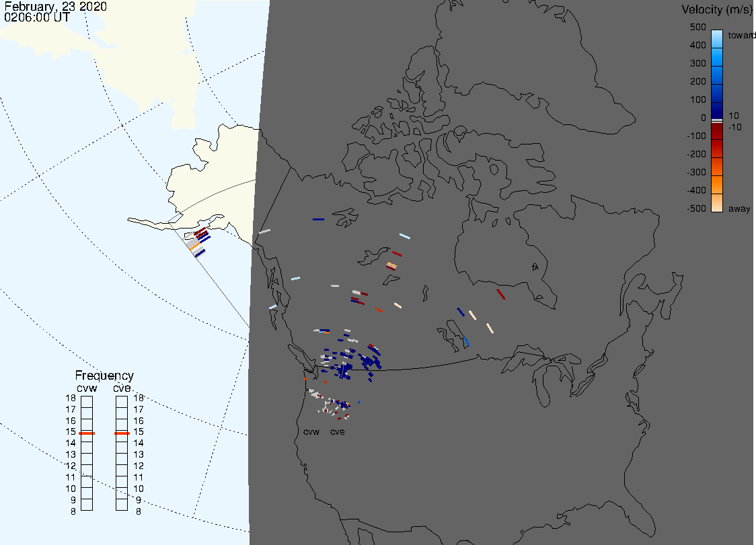The width and height of the screenshot is (756, 545).
Task: Click the 'cve' header above the frequency scale
Action: click(122, 388)
